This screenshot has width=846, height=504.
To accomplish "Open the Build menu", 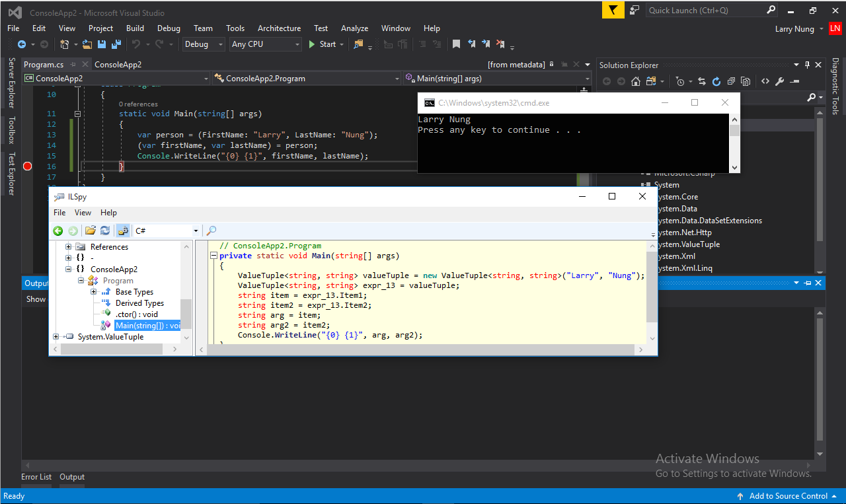I will [135, 28].
